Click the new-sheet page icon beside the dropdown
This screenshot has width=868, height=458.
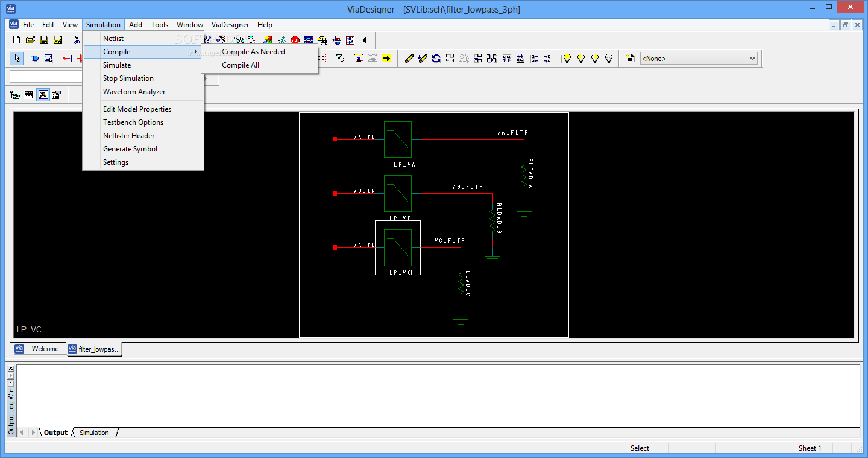(630, 59)
